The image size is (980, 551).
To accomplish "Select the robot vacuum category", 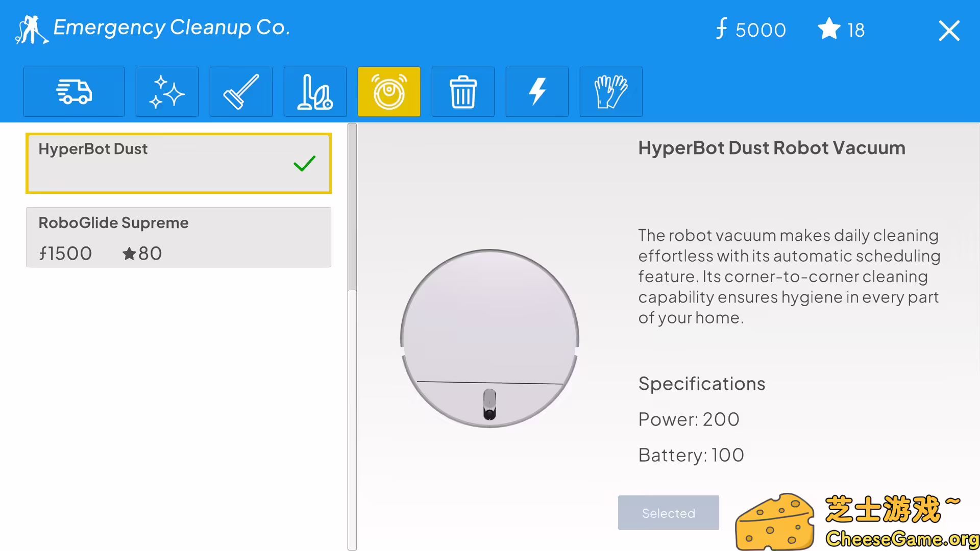I will coord(389,92).
